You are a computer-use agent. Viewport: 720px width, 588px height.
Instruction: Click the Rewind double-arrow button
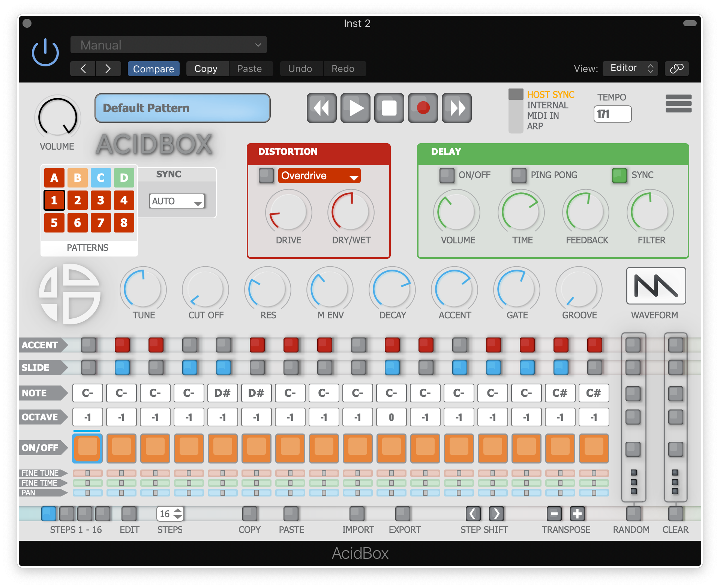(321, 108)
